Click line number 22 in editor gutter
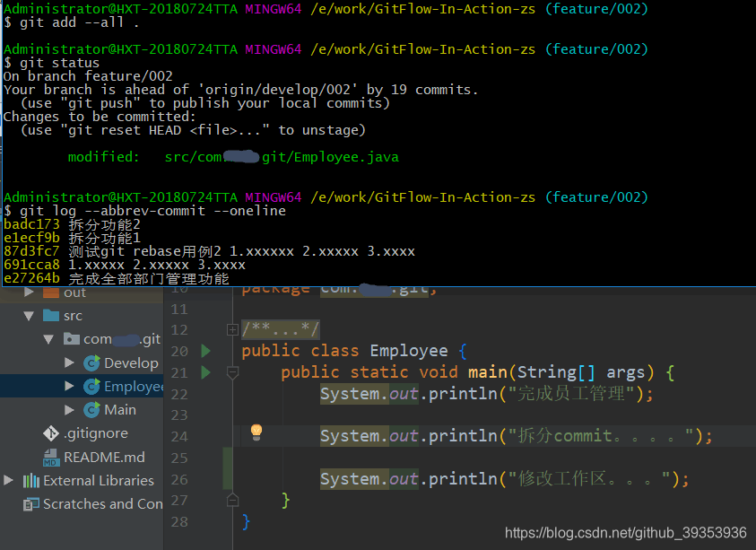This screenshot has height=550, width=756. point(179,394)
